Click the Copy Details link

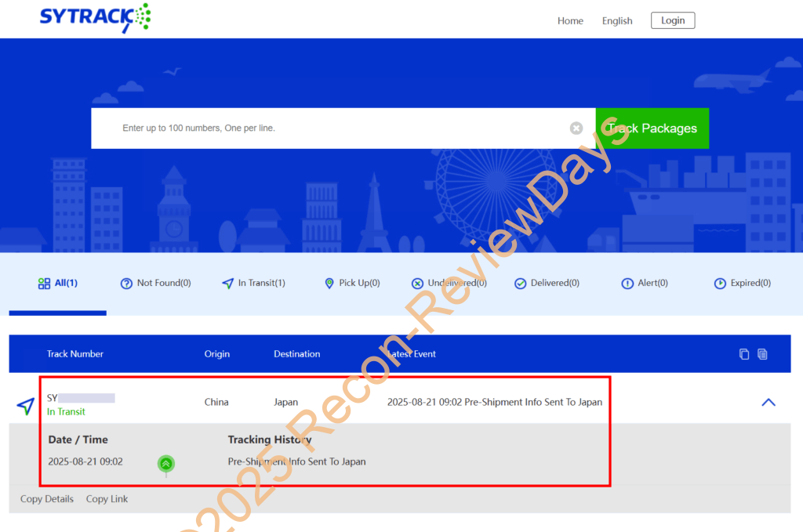pyautogui.click(x=47, y=499)
